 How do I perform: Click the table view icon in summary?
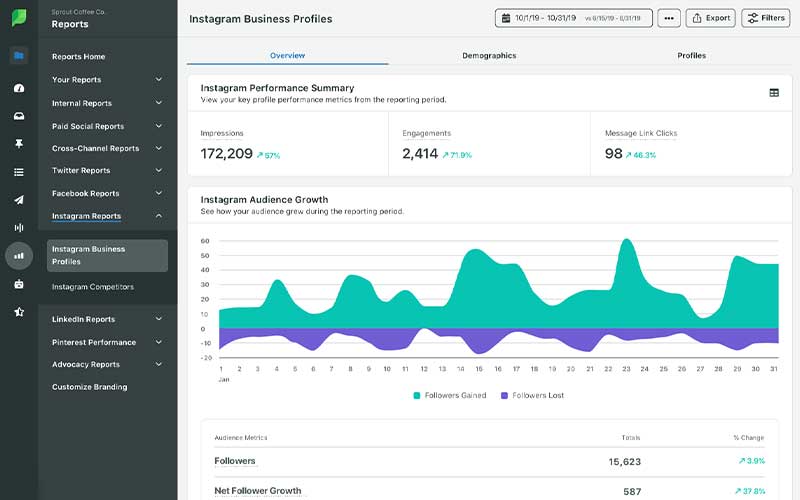click(x=773, y=93)
